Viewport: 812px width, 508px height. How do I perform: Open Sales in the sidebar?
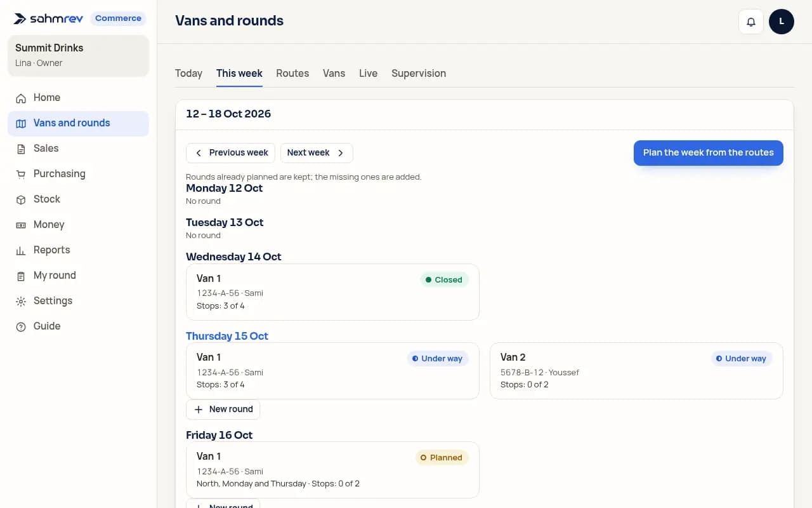[x=78, y=149]
